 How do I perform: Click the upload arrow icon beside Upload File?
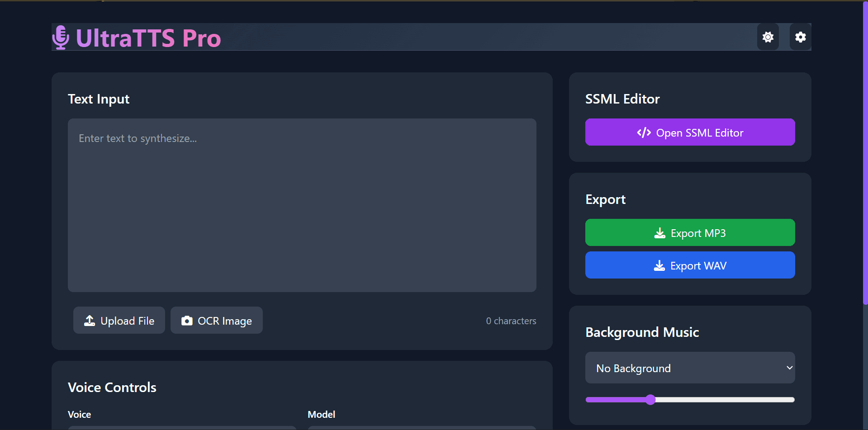(90, 321)
